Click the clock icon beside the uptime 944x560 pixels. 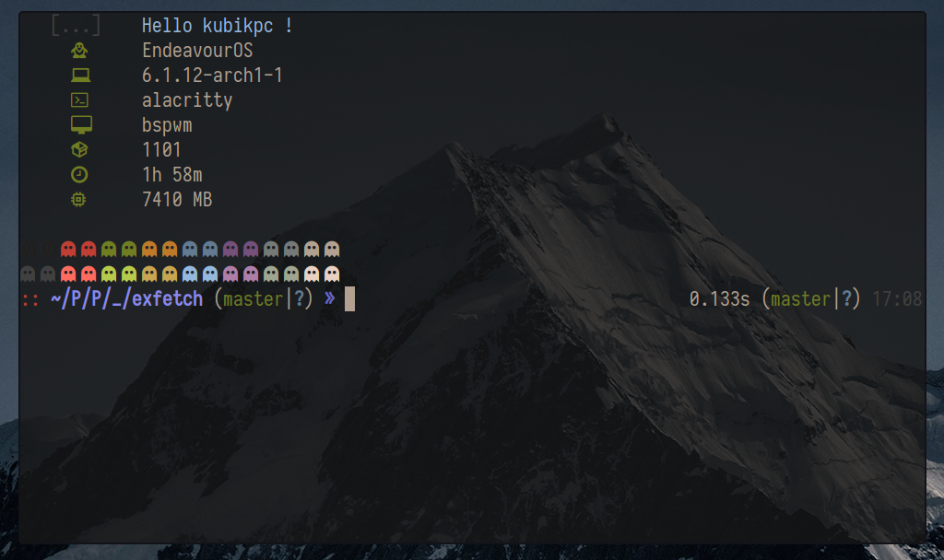(x=80, y=173)
